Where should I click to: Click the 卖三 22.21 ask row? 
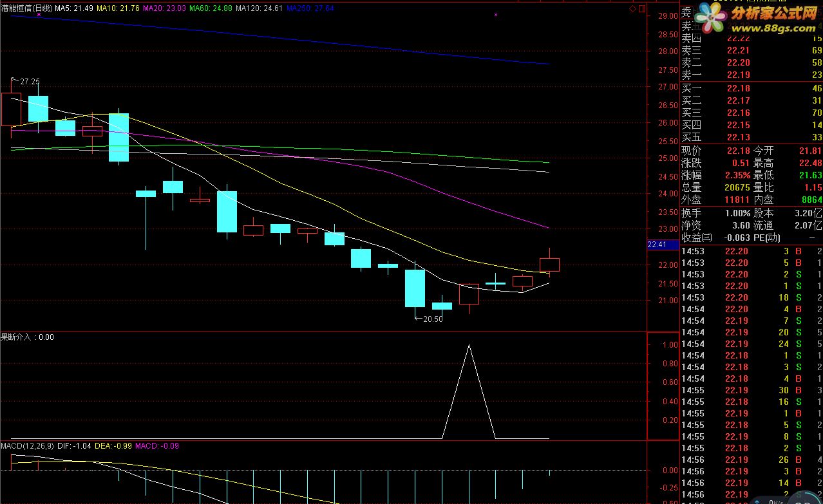[x=752, y=50]
